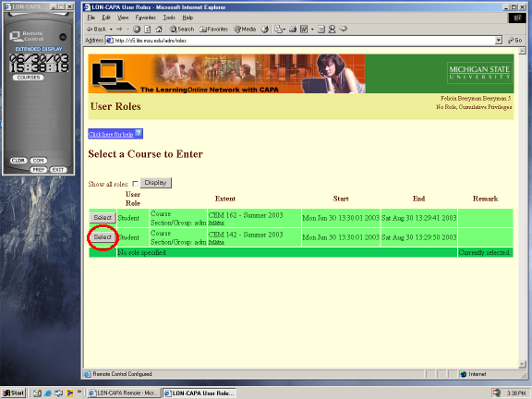Stop page loading with the Stop icon
Viewport: 532px width, 399px height.
point(137,30)
